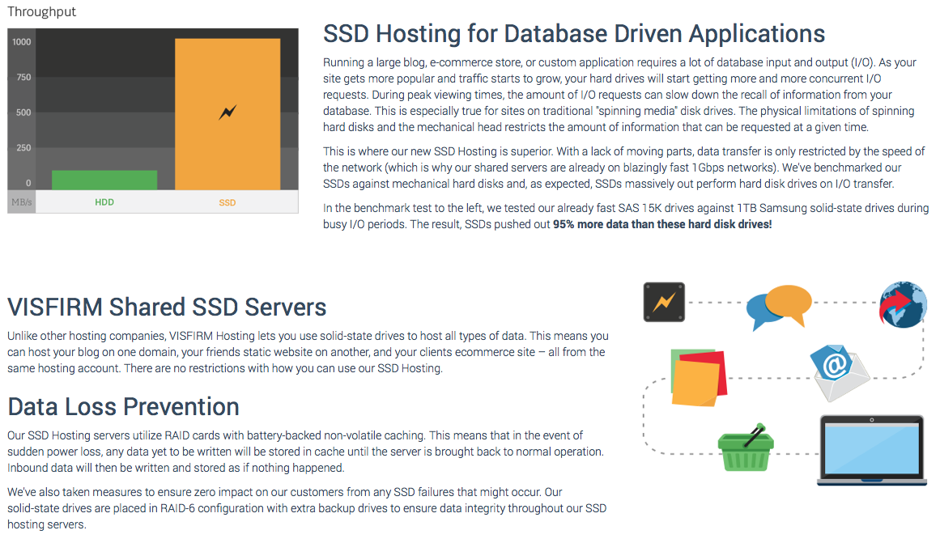Viewport: 940px width, 560px height.
Task: Click the lightning bolt SSD icon
Action: 664,301
